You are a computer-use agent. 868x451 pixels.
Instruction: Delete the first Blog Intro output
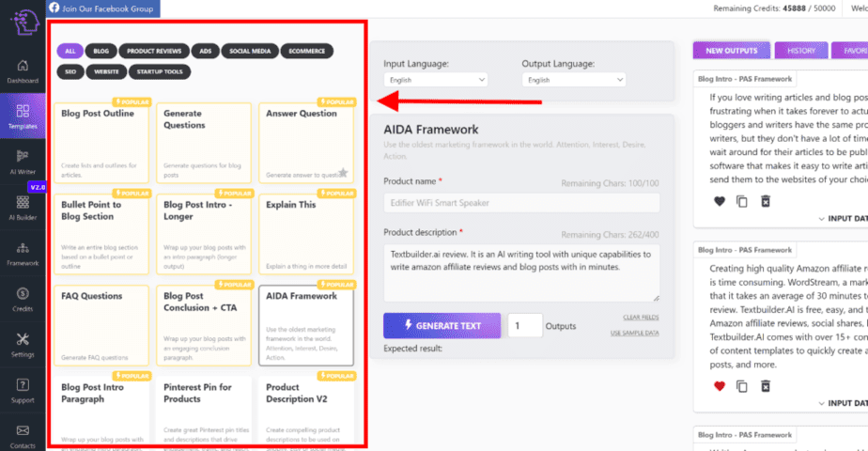(765, 201)
